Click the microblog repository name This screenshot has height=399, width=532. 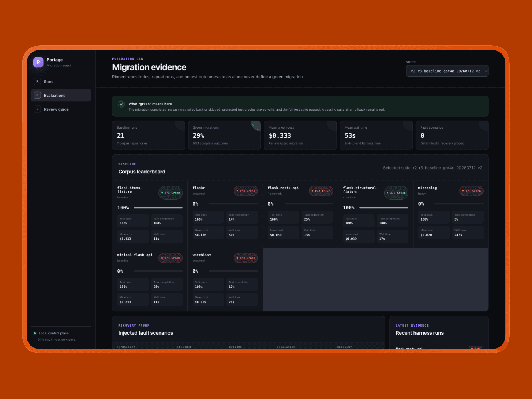tap(427, 188)
